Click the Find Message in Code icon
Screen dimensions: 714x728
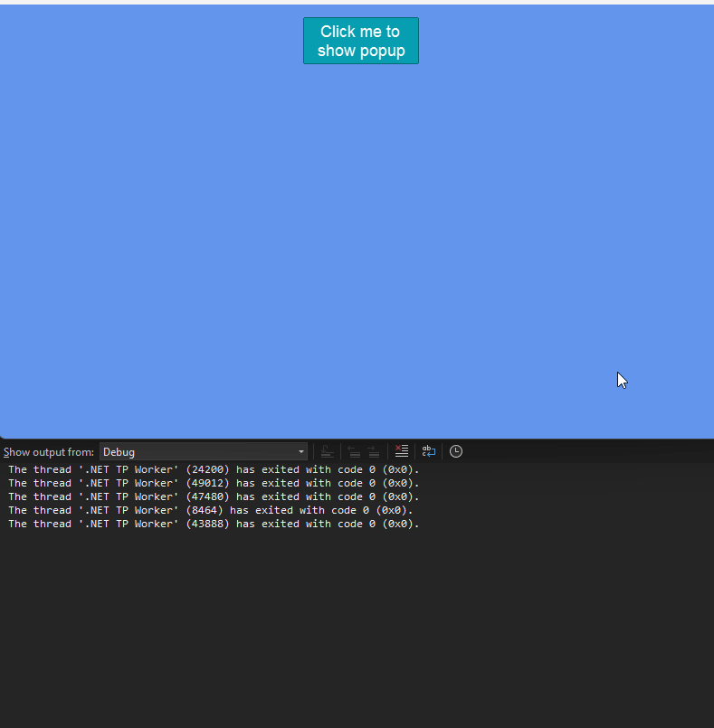pos(327,451)
